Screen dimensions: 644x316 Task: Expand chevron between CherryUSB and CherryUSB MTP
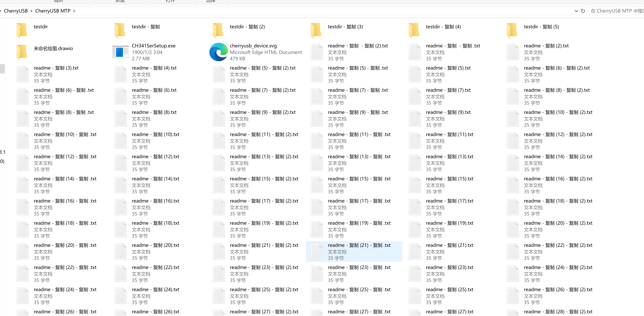point(31,11)
